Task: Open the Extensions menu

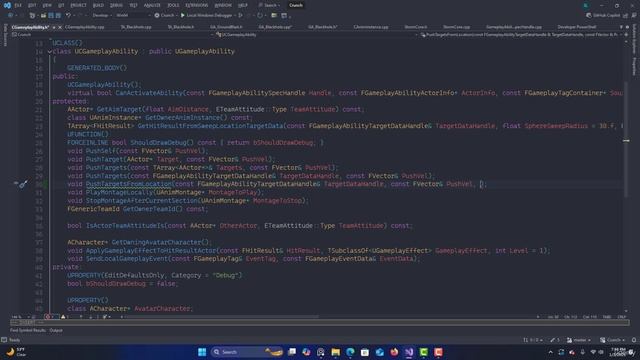Action: pyautogui.click(x=196, y=5)
